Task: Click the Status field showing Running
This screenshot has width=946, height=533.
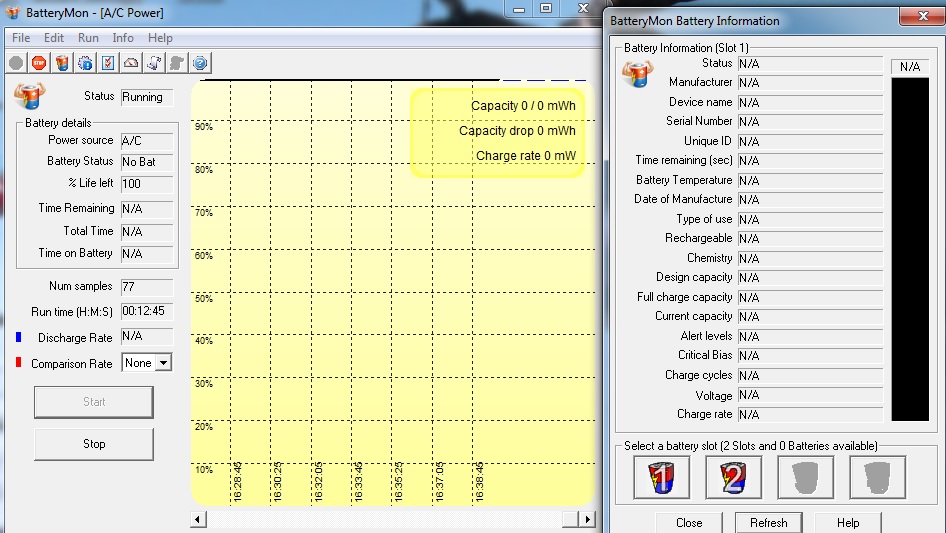Action: tap(147, 97)
